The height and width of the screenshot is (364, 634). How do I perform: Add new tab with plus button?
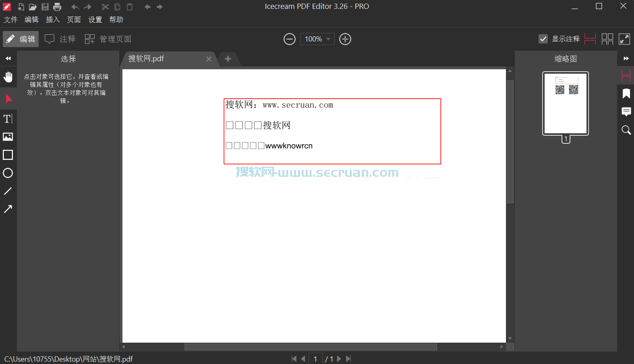[x=228, y=59]
